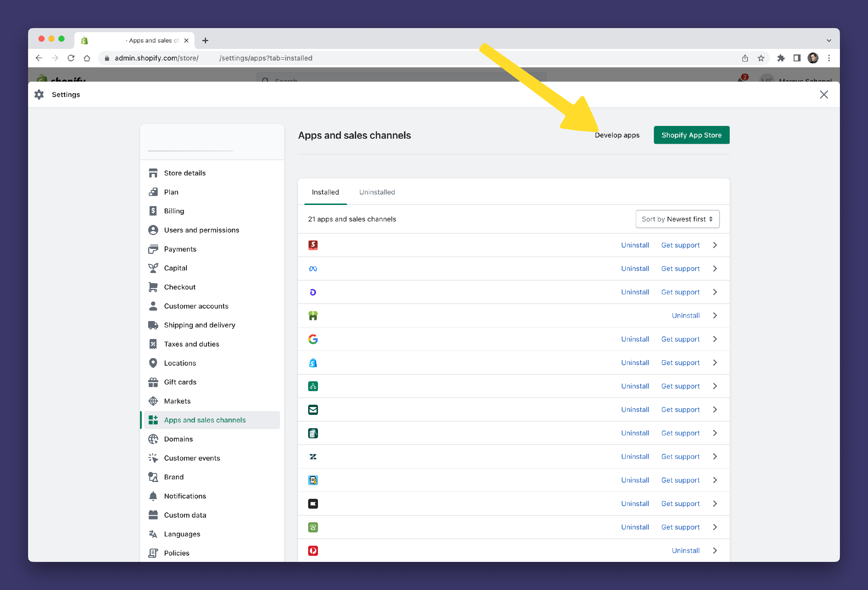Click the Meta app icon in the list
The height and width of the screenshot is (590, 868).
click(x=313, y=269)
